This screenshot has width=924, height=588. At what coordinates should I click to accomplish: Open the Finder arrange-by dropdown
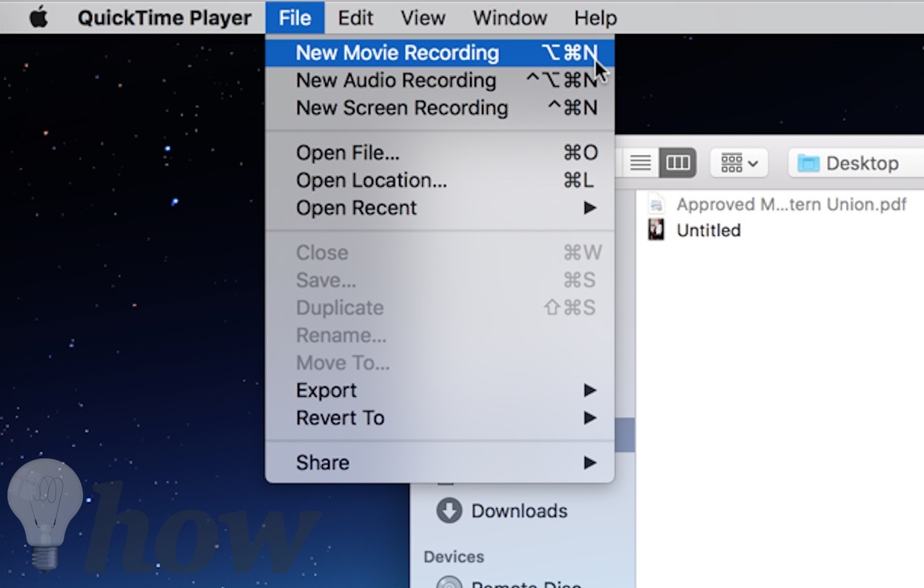[739, 163]
